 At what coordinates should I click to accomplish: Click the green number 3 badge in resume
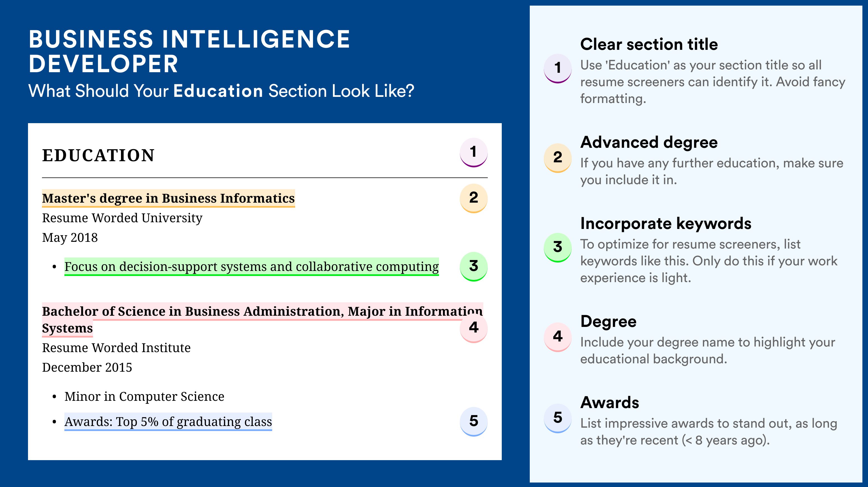[x=473, y=266]
